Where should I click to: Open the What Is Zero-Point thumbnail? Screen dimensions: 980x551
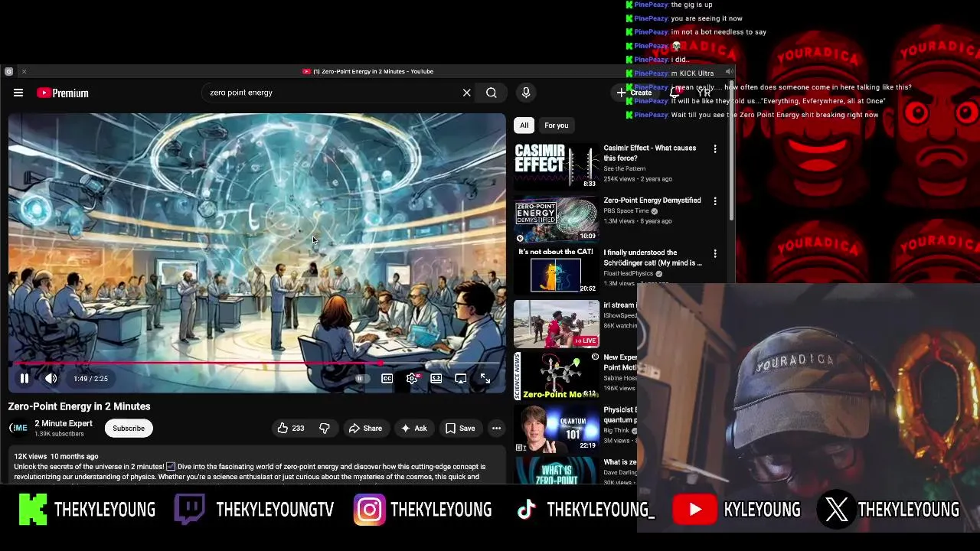557,471
